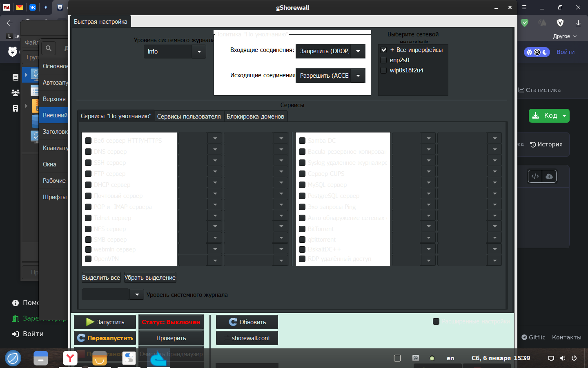Screen dimensions: 588x368
Task: Open the orange shopping bag store icon in the dock
Action: point(100,358)
